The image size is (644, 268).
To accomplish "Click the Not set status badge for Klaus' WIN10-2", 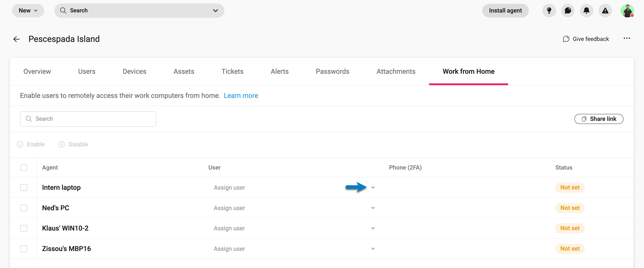I will click(x=570, y=228).
